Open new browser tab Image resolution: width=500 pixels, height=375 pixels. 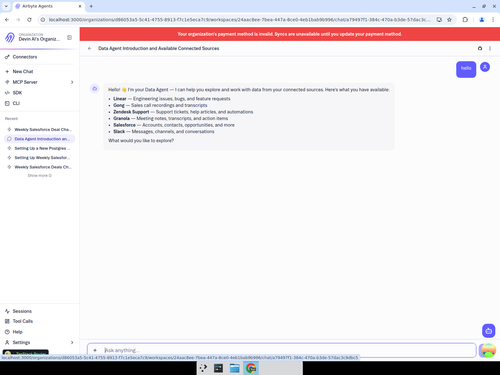[x=91, y=6]
